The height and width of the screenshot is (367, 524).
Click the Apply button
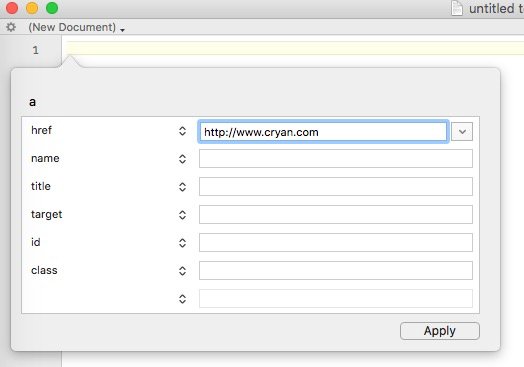tap(439, 331)
